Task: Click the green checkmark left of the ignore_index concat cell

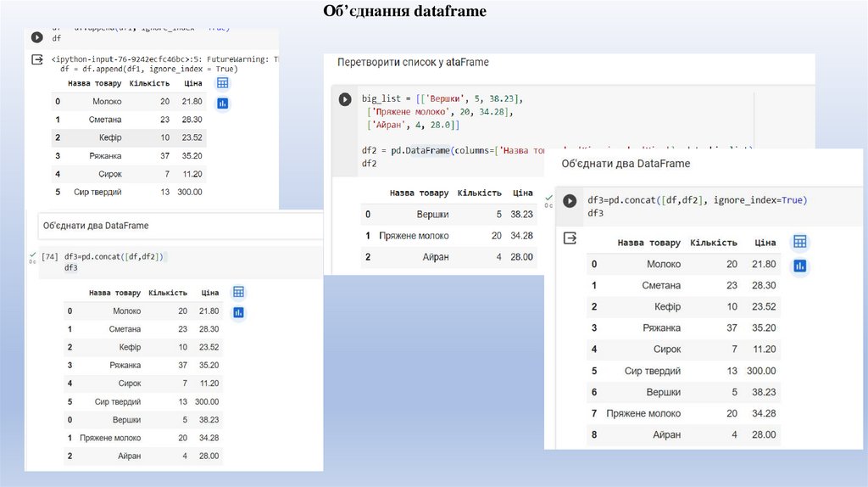Action: pyautogui.click(x=548, y=198)
